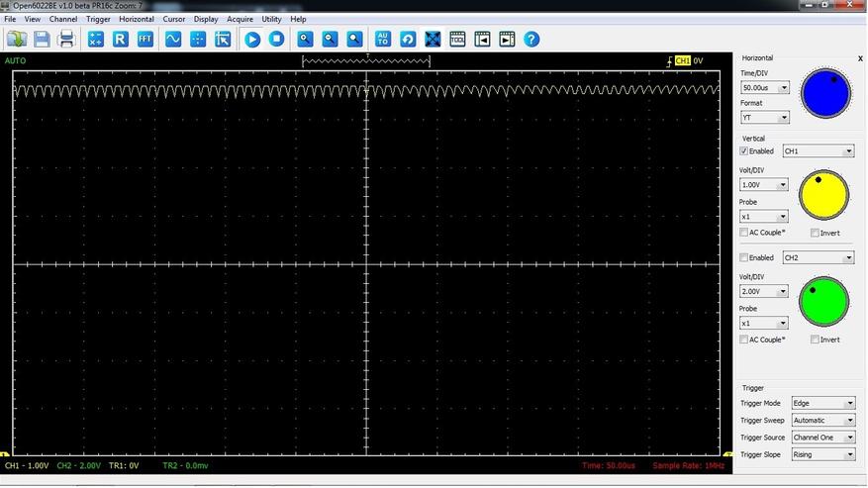
Task: Close the side panel with X
Action: [860, 58]
